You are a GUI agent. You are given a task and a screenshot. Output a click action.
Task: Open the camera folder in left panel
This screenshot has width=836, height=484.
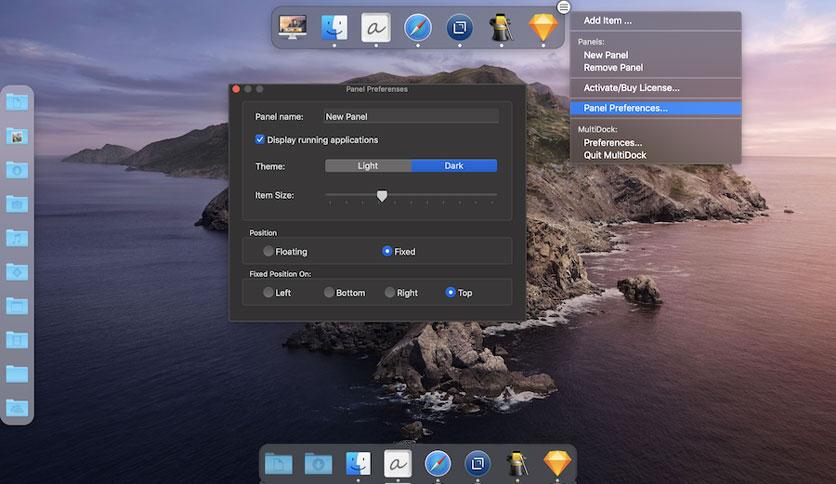(x=17, y=204)
